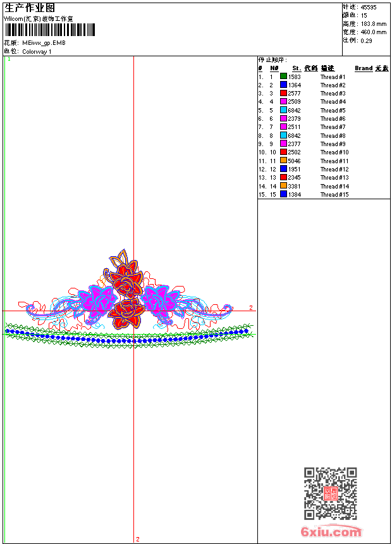Click the file name MEiwx_gp.EMB

(x=44, y=43)
